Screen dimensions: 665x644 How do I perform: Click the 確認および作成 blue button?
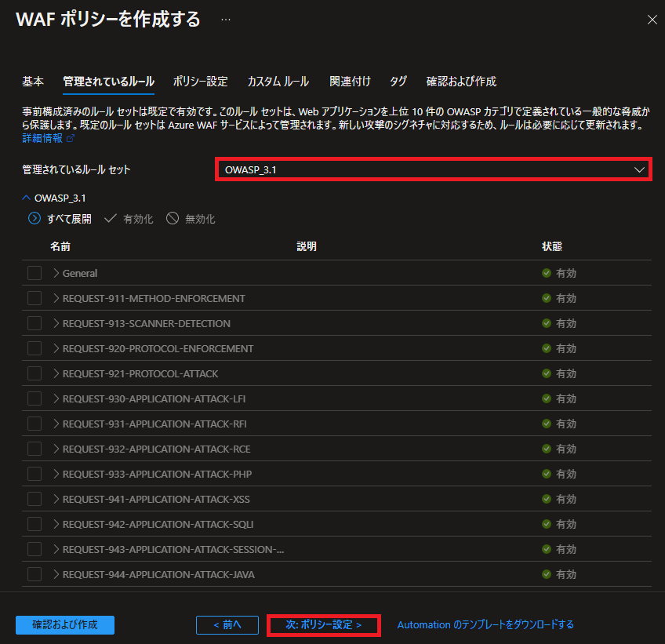tap(65, 625)
